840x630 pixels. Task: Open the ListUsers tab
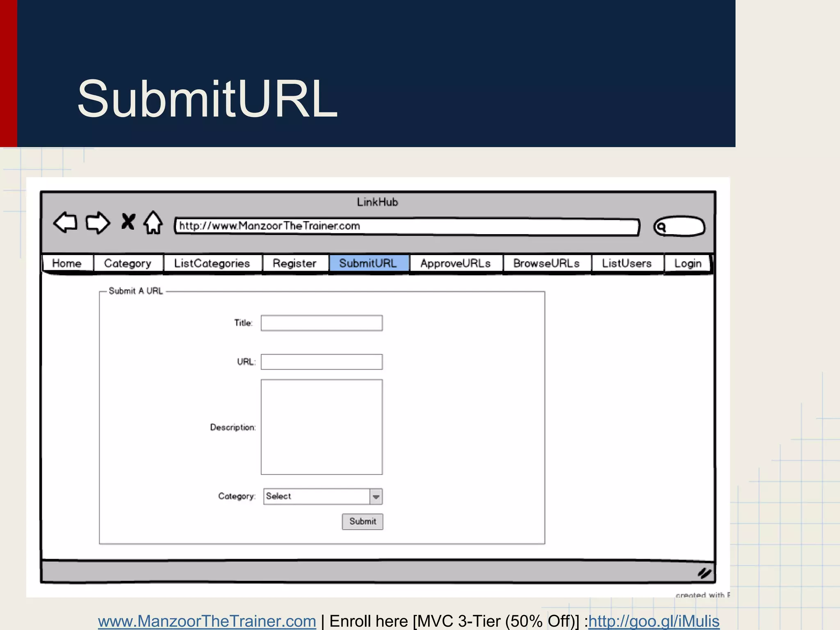click(x=627, y=263)
